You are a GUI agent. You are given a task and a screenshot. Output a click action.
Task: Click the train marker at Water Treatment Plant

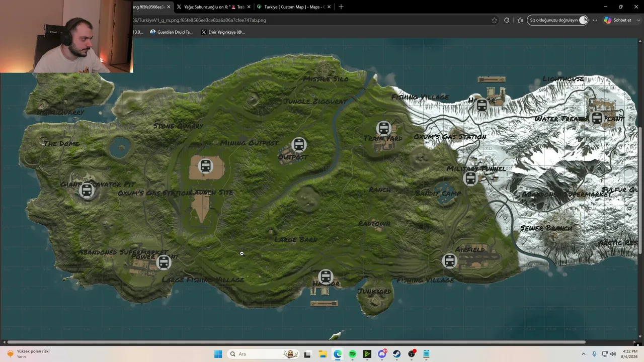pos(597,118)
